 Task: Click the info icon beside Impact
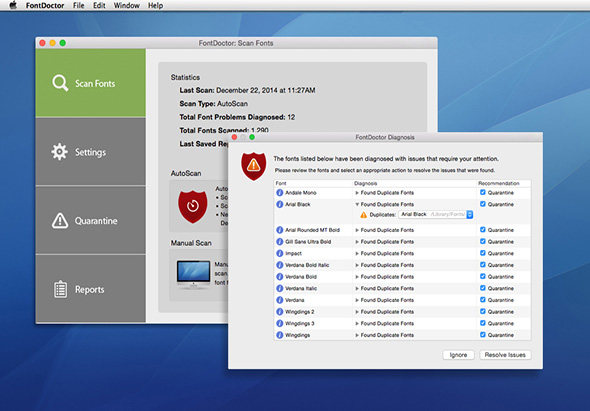(280, 253)
